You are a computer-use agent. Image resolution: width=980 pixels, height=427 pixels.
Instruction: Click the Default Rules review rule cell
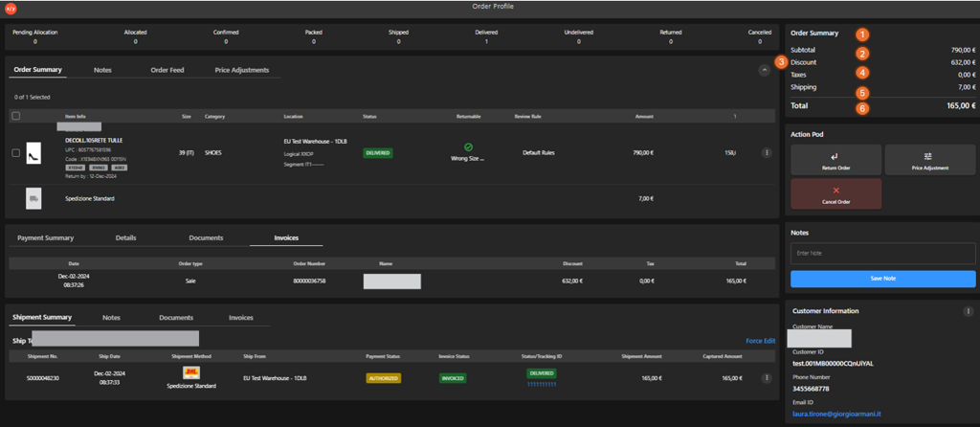(538, 152)
